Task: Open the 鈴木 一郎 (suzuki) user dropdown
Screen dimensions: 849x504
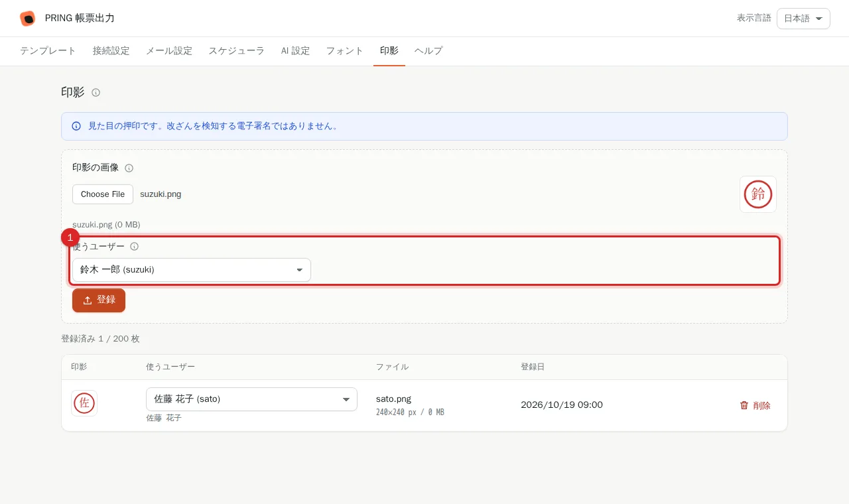Action: (192, 270)
